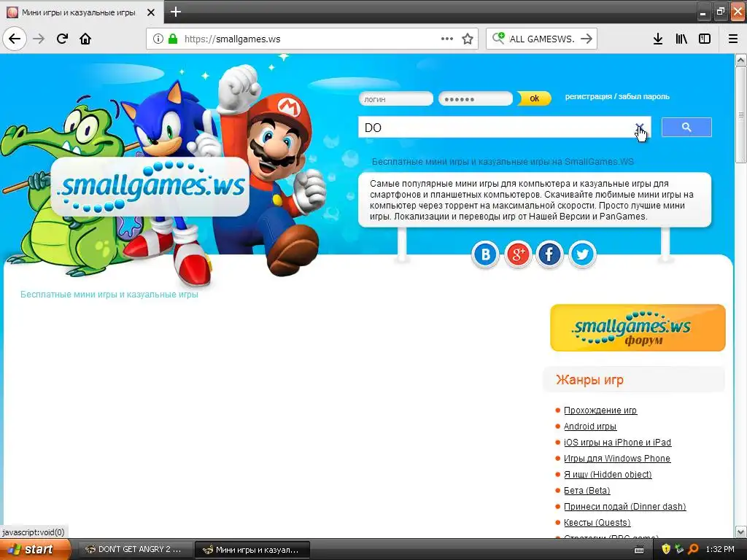747x560 pixels.
Task: Open Android игры genre link
Action: tap(589, 426)
